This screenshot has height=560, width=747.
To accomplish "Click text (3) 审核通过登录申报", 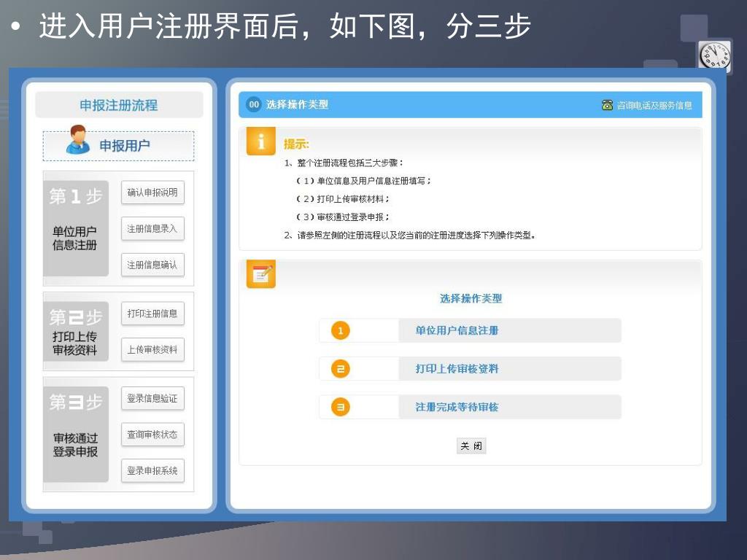I will point(343,217).
